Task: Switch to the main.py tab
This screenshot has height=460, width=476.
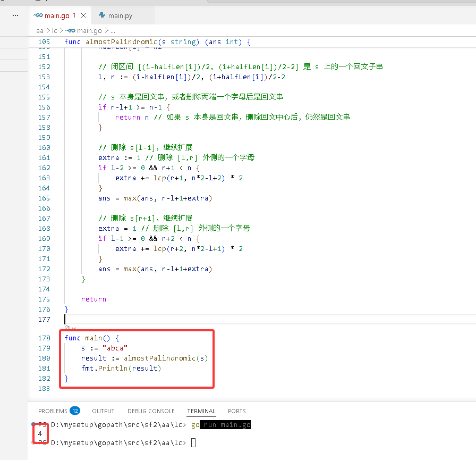Action: [120, 15]
